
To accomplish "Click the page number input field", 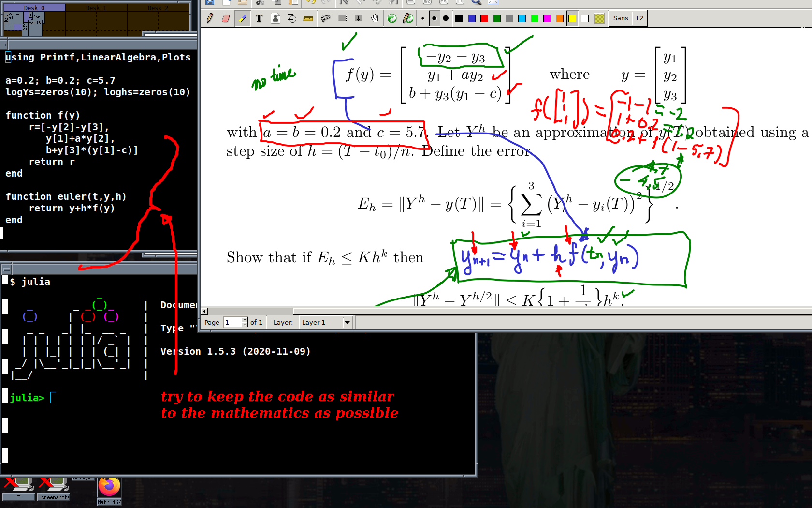I will pos(232,322).
